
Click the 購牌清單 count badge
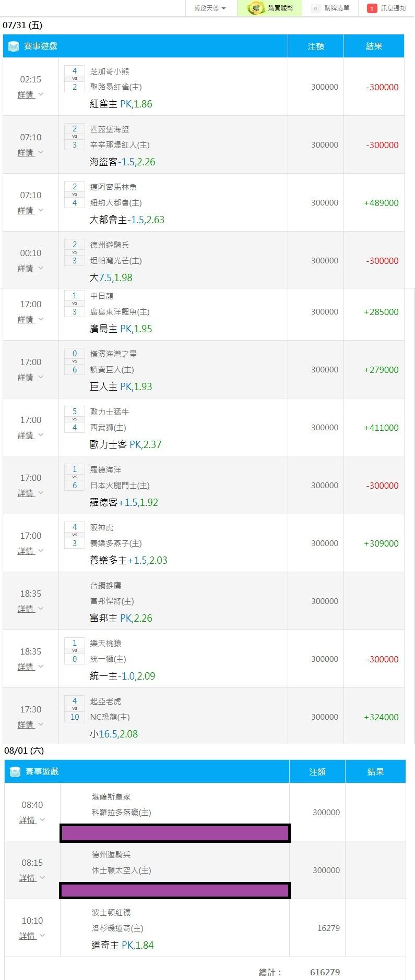tap(315, 8)
